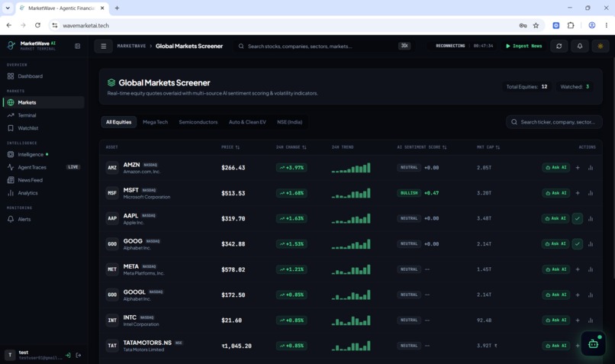Open the hamburger menu button
This screenshot has height=364, width=615.
pos(104,46)
